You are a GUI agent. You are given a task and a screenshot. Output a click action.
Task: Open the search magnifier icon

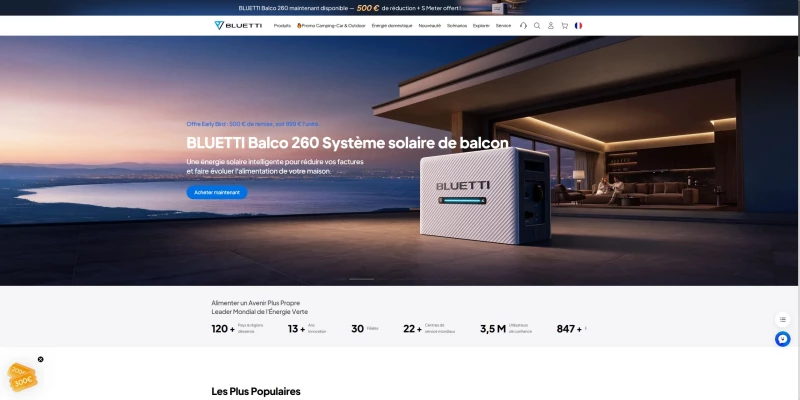[x=537, y=26]
